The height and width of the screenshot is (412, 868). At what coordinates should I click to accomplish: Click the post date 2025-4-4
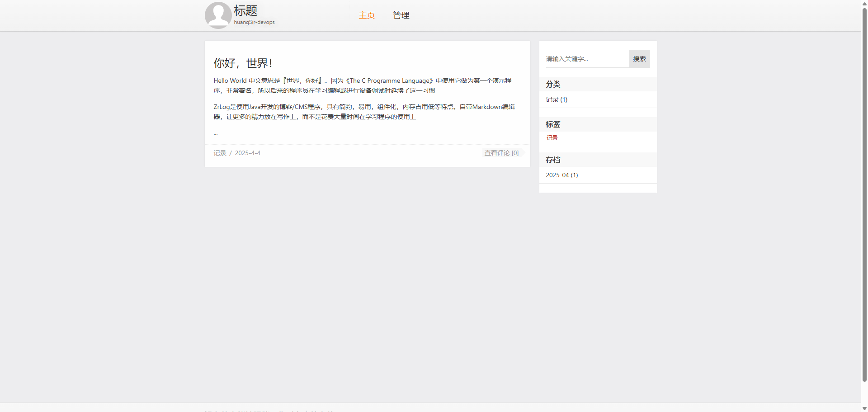248,153
